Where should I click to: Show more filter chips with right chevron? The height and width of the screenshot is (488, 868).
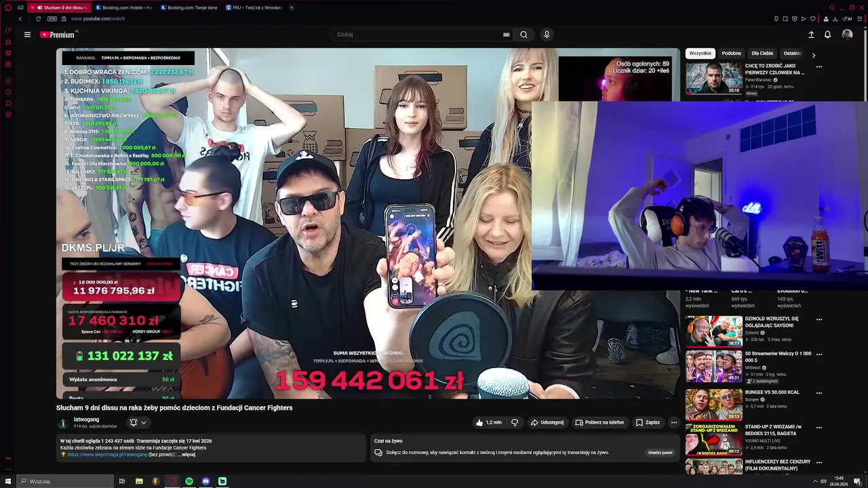click(813, 54)
